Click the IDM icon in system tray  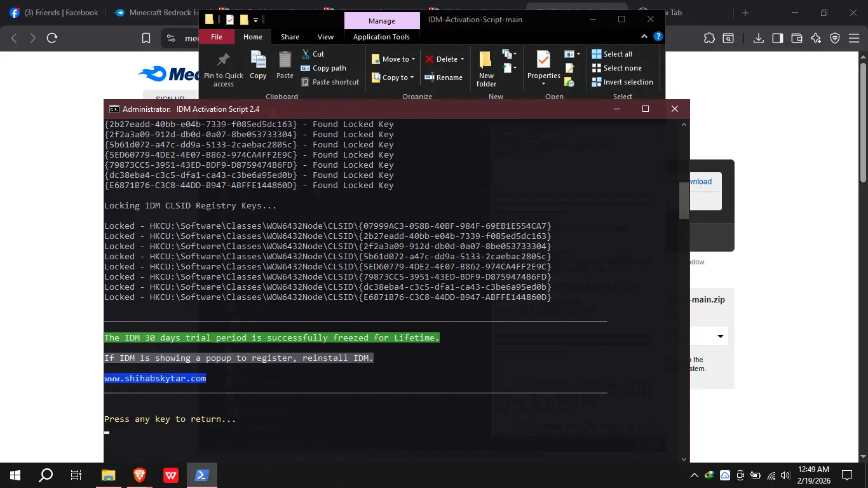(x=710, y=475)
